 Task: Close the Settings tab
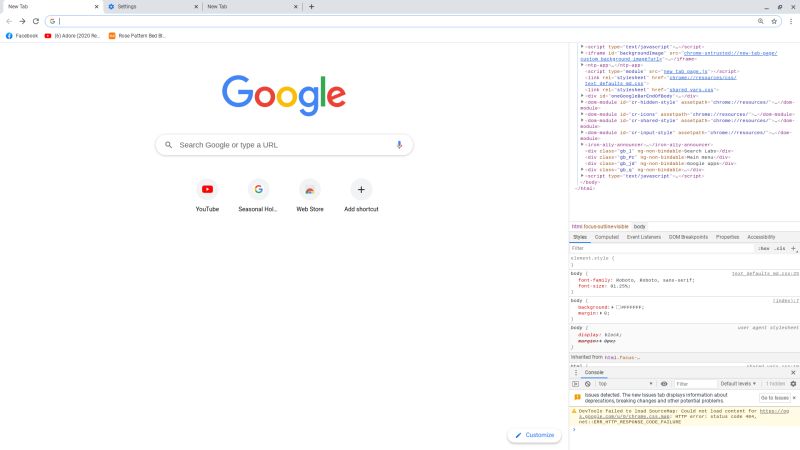pyautogui.click(x=196, y=7)
